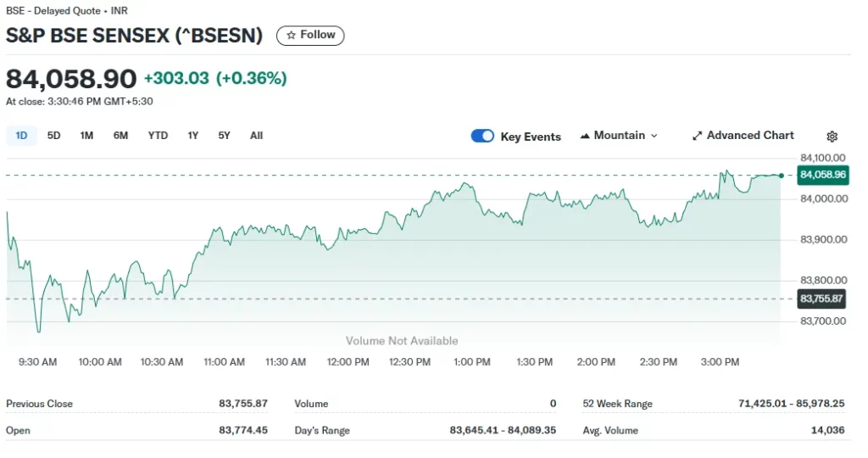Show the All time range tab
The width and height of the screenshot is (868, 458).
pyautogui.click(x=256, y=136)
